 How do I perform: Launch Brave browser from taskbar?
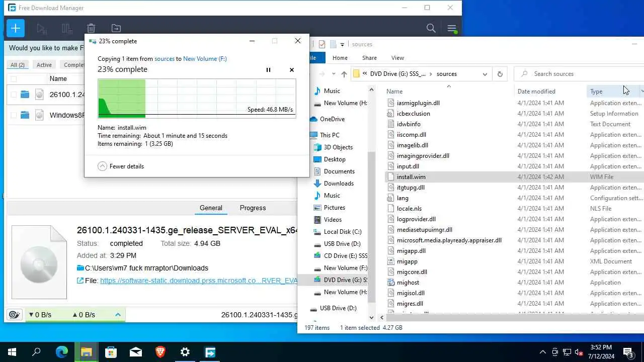point(160,352)
